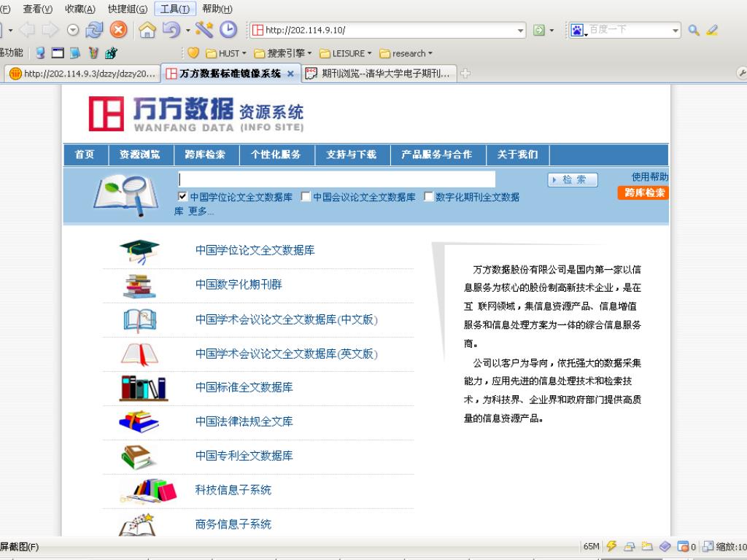Screen dimensions: 747x560
Task: Click the open book icon for Chinese conference
Action: pyautogui.click(x=139, y=320)
